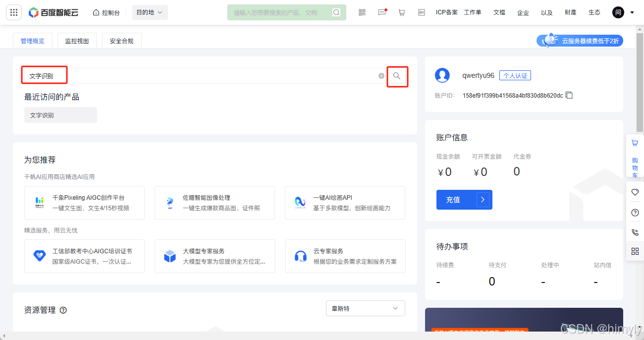Click the 现金余额 label

[x=448, y=157]
